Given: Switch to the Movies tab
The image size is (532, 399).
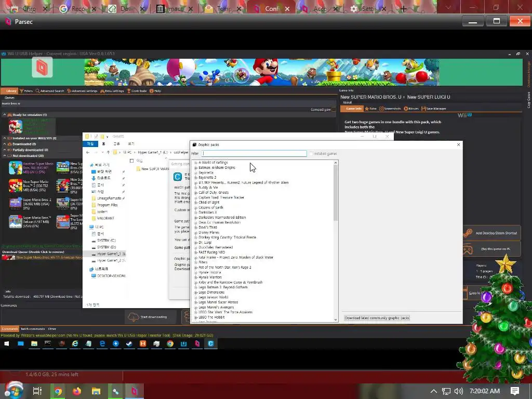Looking at the screenshot, I should click(411, 109).
